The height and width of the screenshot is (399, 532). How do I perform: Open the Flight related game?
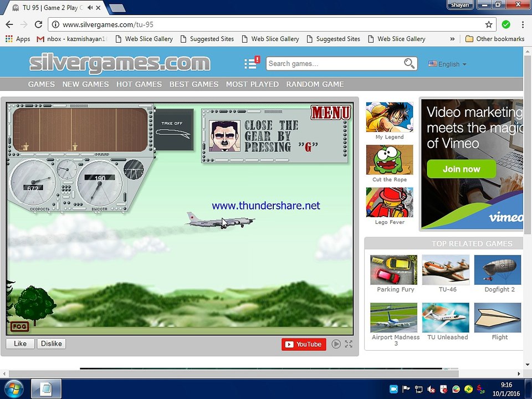point(498,318)
